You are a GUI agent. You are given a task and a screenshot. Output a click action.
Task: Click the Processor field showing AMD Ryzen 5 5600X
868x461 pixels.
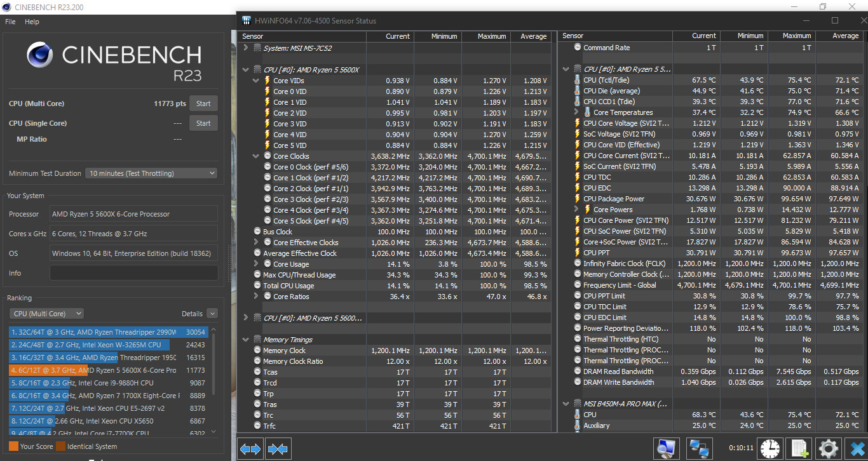133,214
